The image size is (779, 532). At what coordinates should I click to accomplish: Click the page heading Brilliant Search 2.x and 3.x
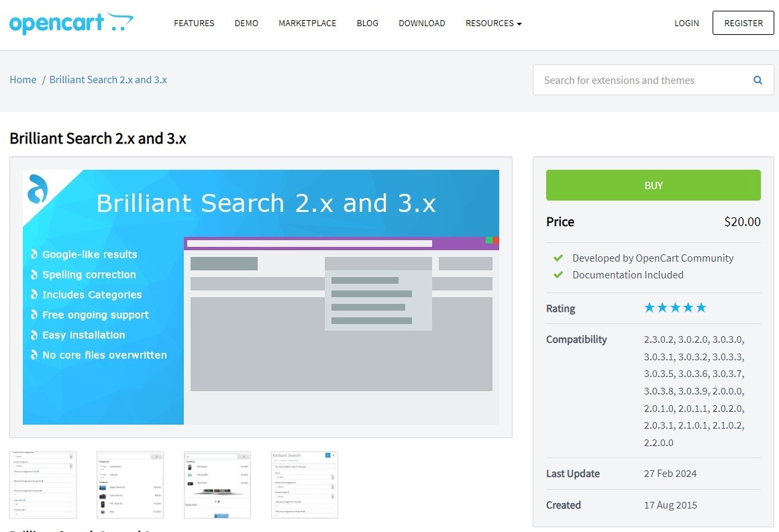click(98, 138)
